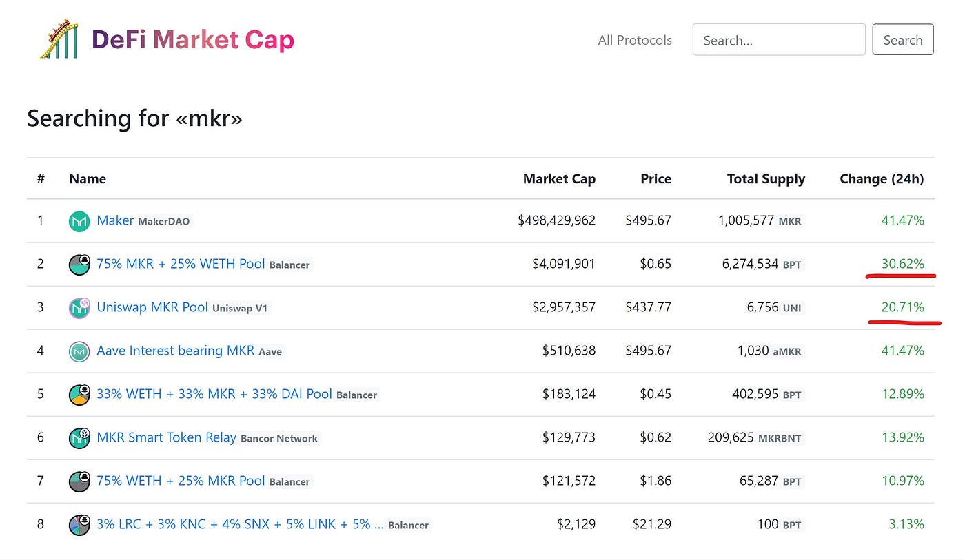Screen dimensions: 965x560
Task: Click the # column header
Action: coord(41,179)
